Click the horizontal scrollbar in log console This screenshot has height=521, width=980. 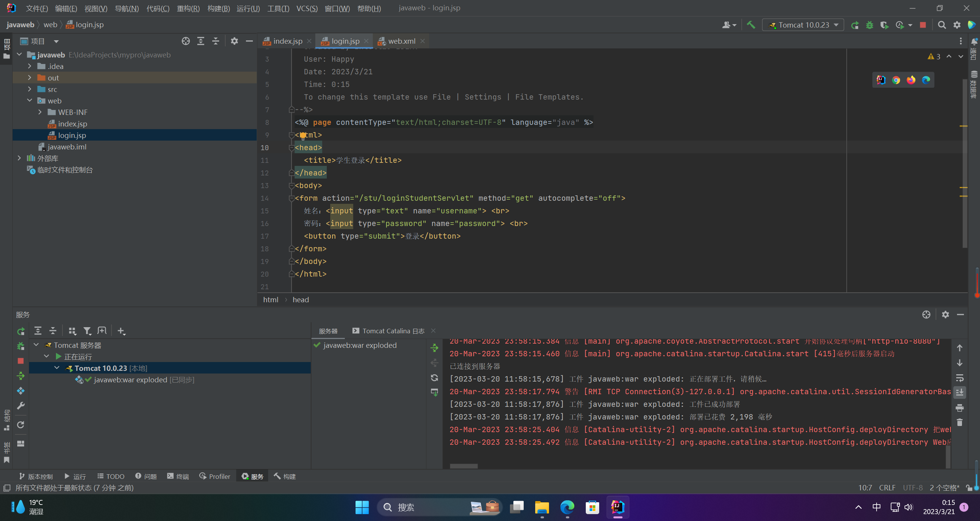pos(464,466)
